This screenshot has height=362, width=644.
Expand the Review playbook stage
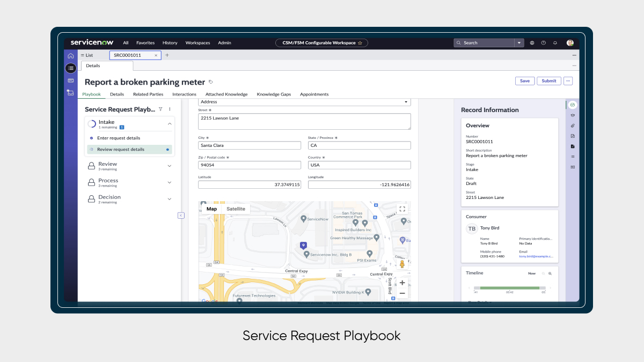point(170,166)
